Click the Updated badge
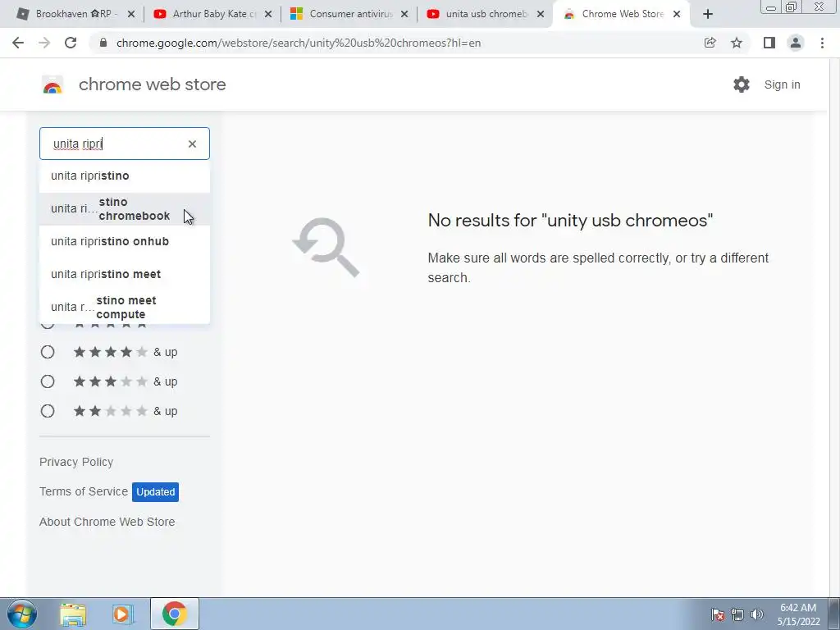 [x=155, y=492]
